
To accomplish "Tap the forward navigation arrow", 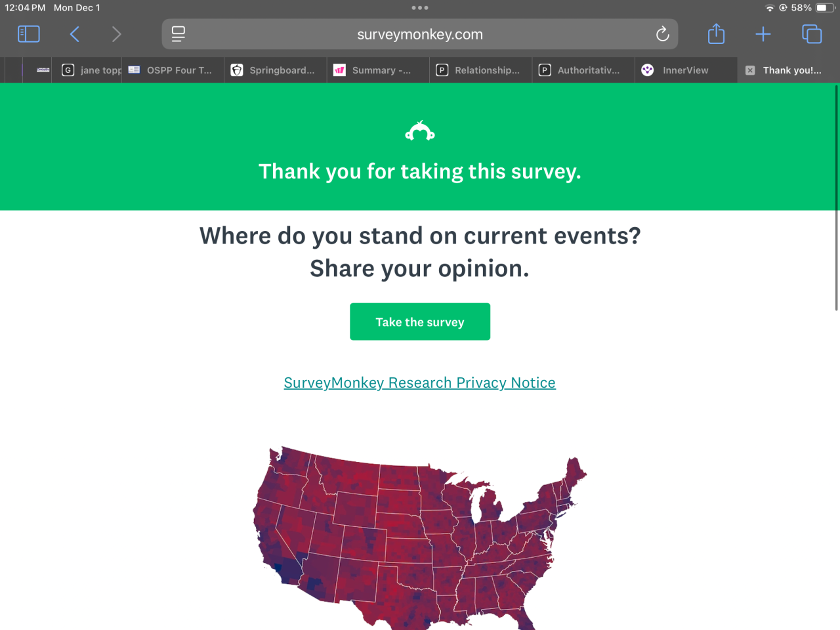I will pyautogui.click(x=117, y=34).
